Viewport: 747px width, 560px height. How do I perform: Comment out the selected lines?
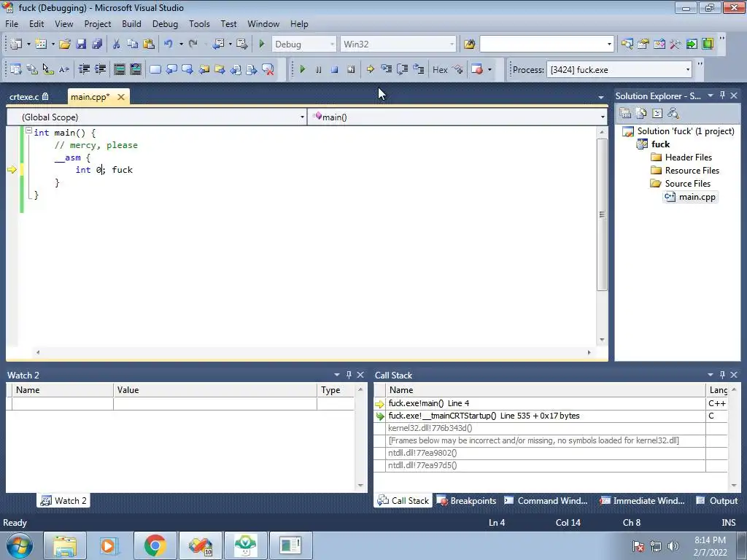click(119, 69)
